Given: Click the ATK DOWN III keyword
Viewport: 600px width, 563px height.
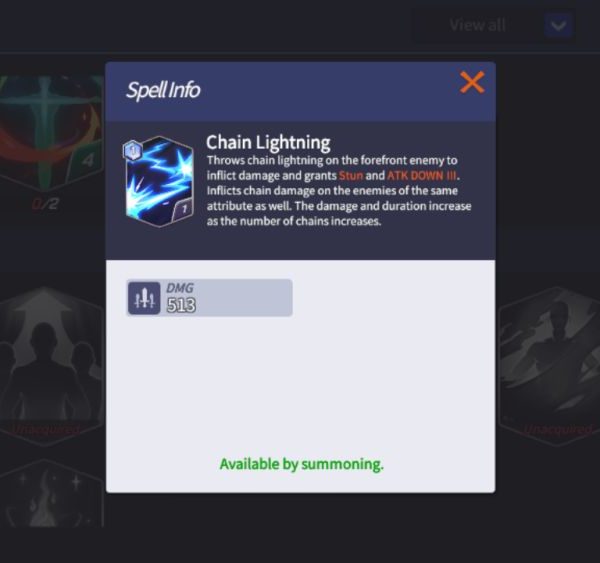Looking at the screenshot, I should [422, 176].
